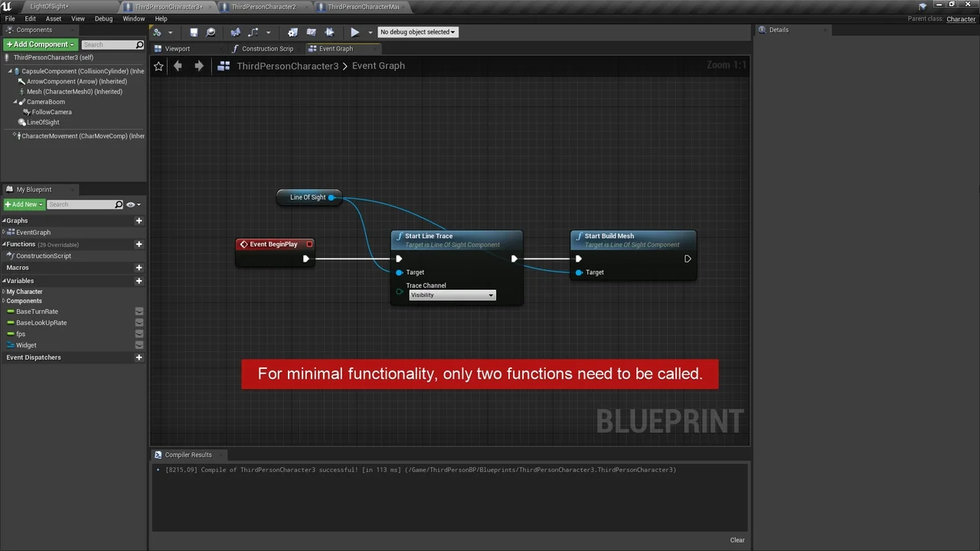Toggle the Widget variable's public access switch
Viewport: 980px width, 551px height.
click(139, 345)
